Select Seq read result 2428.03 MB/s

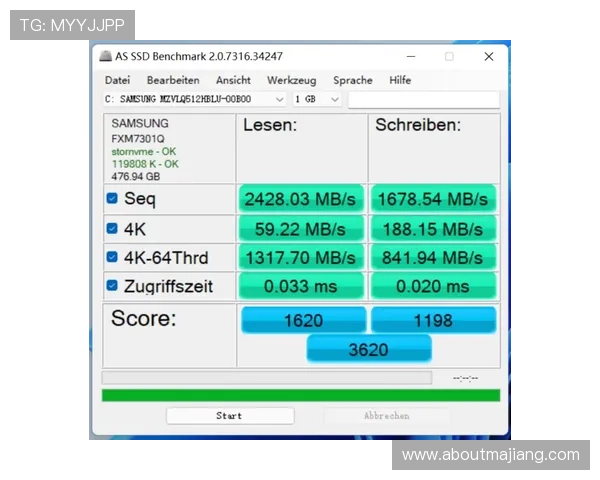tap(301, 199)
